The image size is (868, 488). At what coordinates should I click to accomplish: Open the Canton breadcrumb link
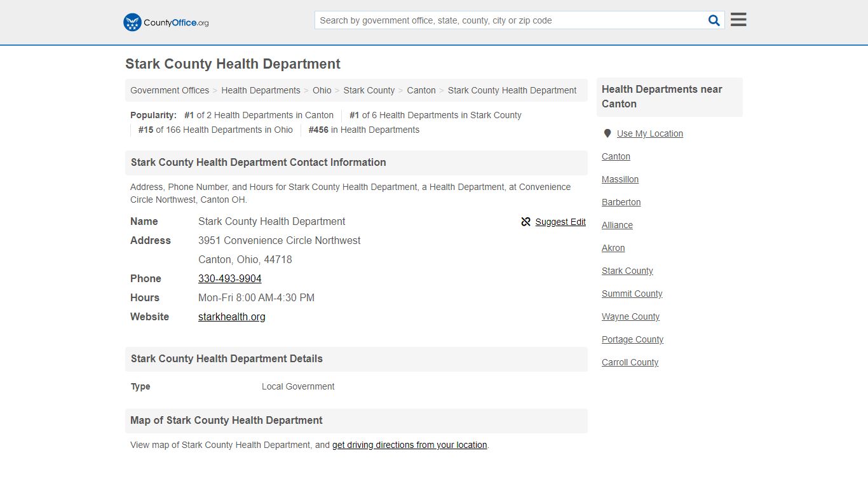pyautogui.click(x=421, y=90)
